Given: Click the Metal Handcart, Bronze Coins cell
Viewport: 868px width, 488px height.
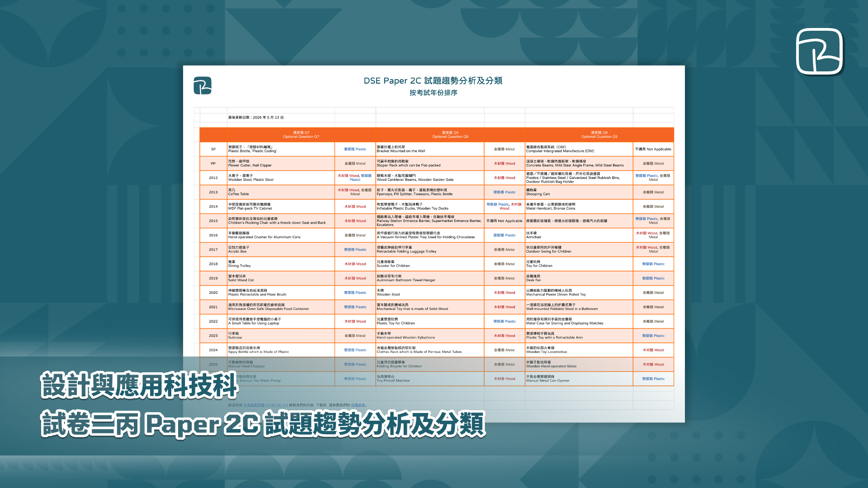Looking at the screenshot, I should pos(579,206).
